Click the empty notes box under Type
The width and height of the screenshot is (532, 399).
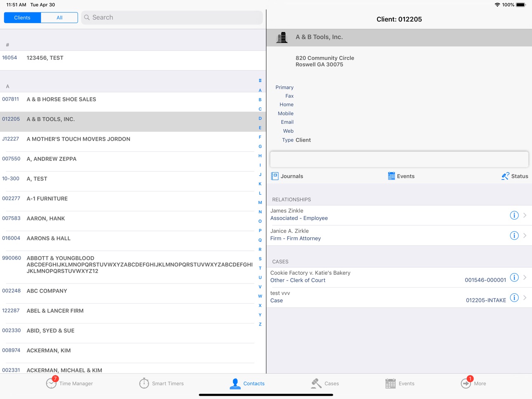(x=399, y=159)
